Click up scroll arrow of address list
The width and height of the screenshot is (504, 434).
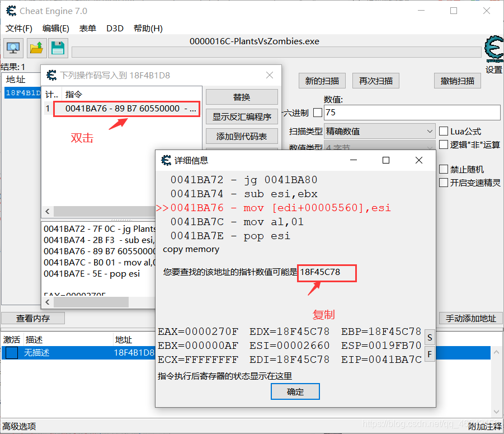497,353
